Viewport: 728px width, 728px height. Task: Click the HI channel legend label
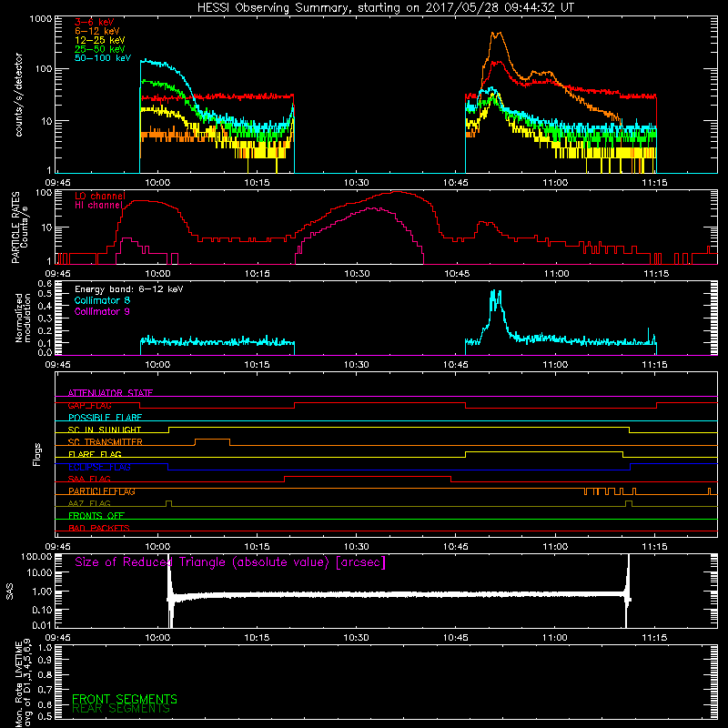[99, 205]
